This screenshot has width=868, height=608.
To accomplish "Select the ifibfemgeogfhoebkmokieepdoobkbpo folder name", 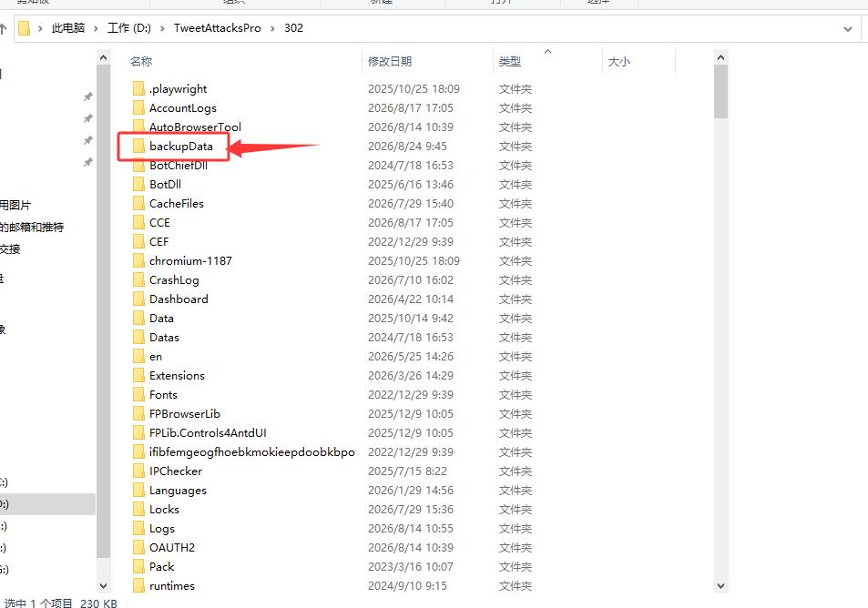I will [252, 452].
